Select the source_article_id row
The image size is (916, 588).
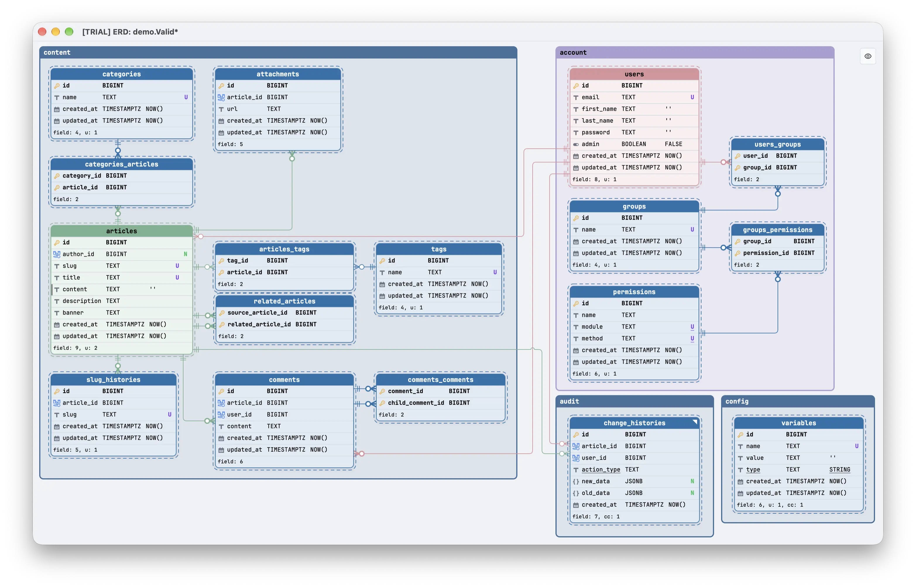click(284, 313)
